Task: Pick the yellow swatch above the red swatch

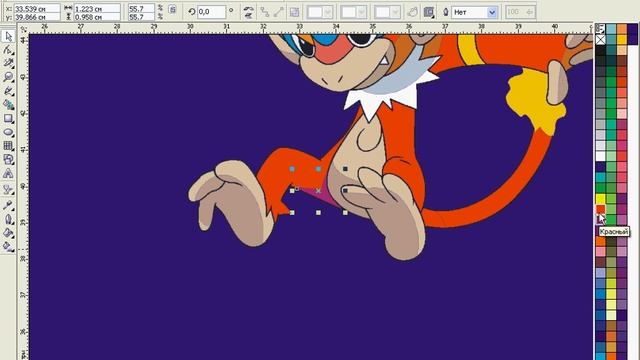Action: (x=600, y=199)
